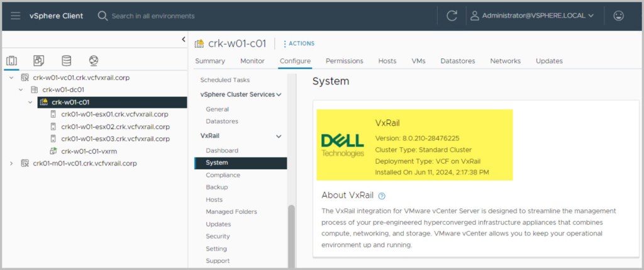Switch to the Monitor tab
The image size is (644, 270).
(x=252, y=61)
